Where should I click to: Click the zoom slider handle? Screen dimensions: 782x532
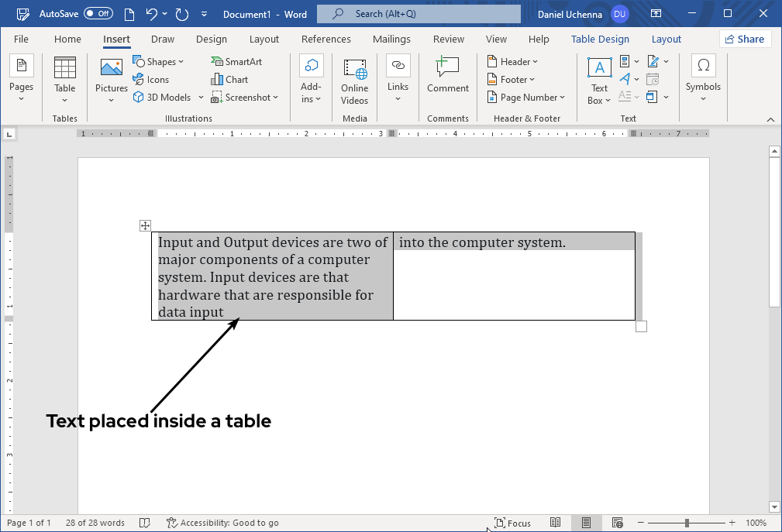pyautogui.click(x=687, y=523)
